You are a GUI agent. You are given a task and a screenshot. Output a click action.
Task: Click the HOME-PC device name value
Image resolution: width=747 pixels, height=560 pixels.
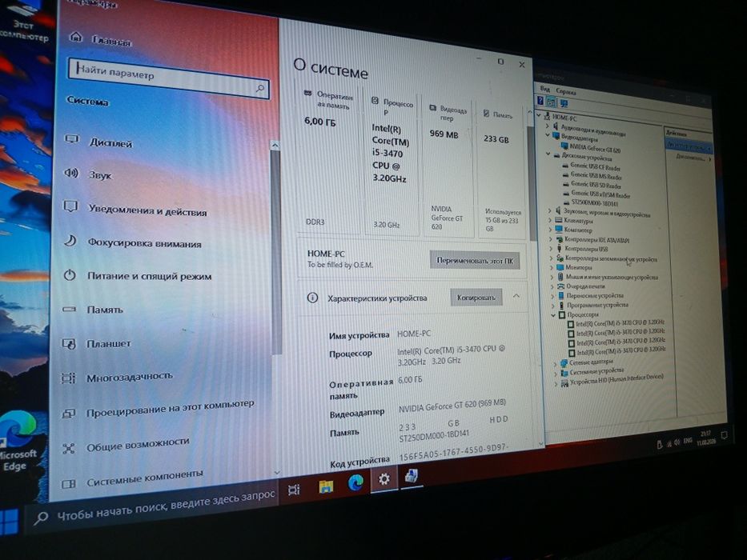click(413, 334)
